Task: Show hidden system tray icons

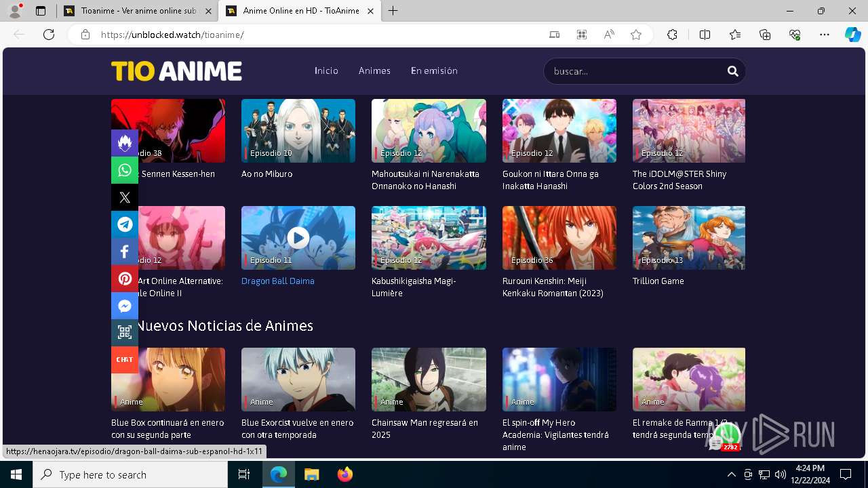Action: [x=731, y=474]
